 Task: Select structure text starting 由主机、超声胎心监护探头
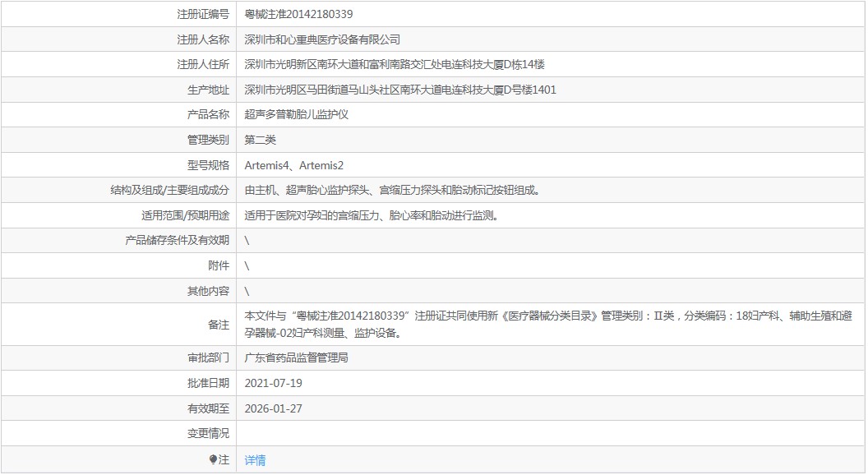point(392,190)
